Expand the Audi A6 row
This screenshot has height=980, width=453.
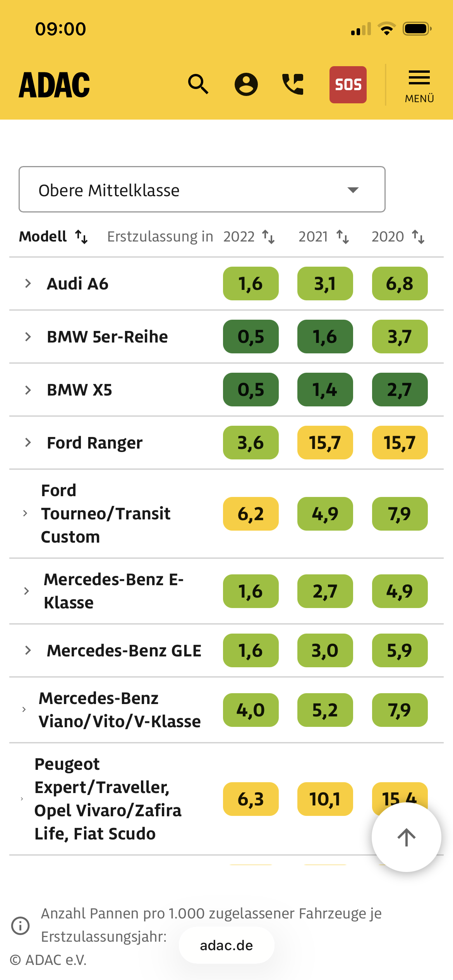point(28,283)
